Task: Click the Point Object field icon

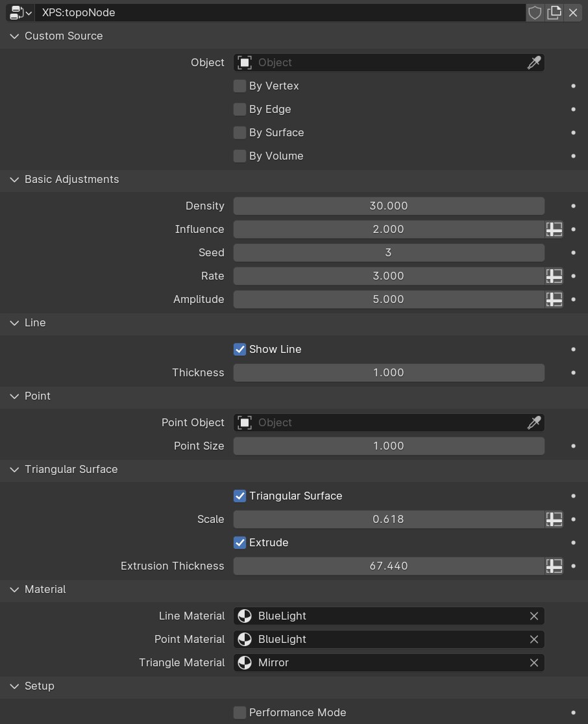Action: coord(244,422)
